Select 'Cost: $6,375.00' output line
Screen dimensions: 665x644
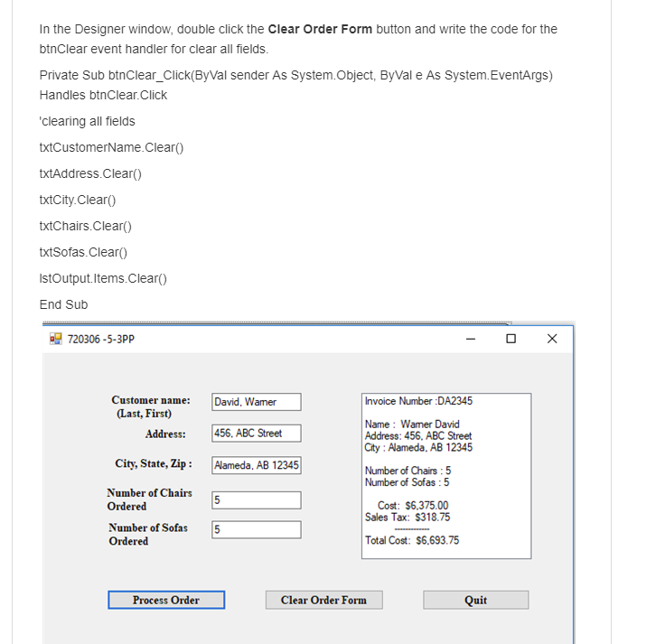[x=413, y=506]
